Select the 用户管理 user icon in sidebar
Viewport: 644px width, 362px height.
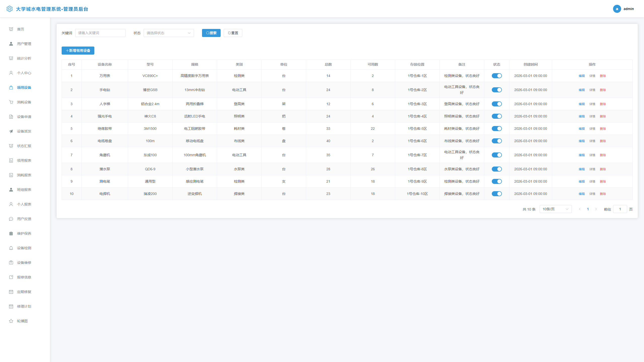pyautogui.click(x=11, y=44)
